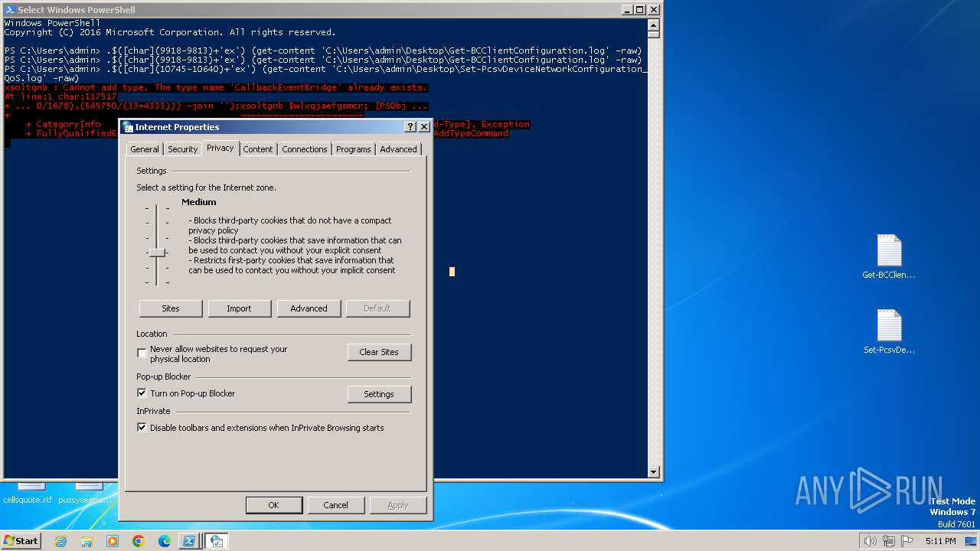Viewport: 980px width, 551px height.
Task: Click the Internet Properties help question mark
Action: tap(410, 127)
